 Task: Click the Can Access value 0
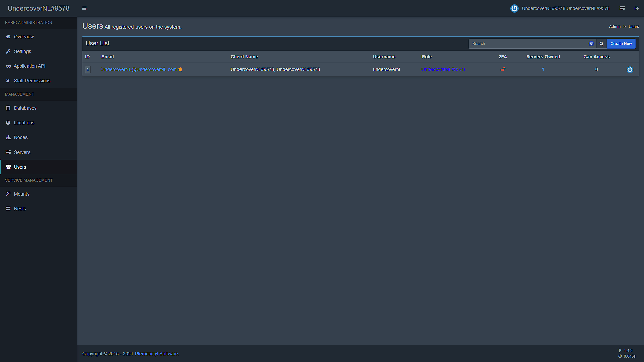[x=597, y=69]
